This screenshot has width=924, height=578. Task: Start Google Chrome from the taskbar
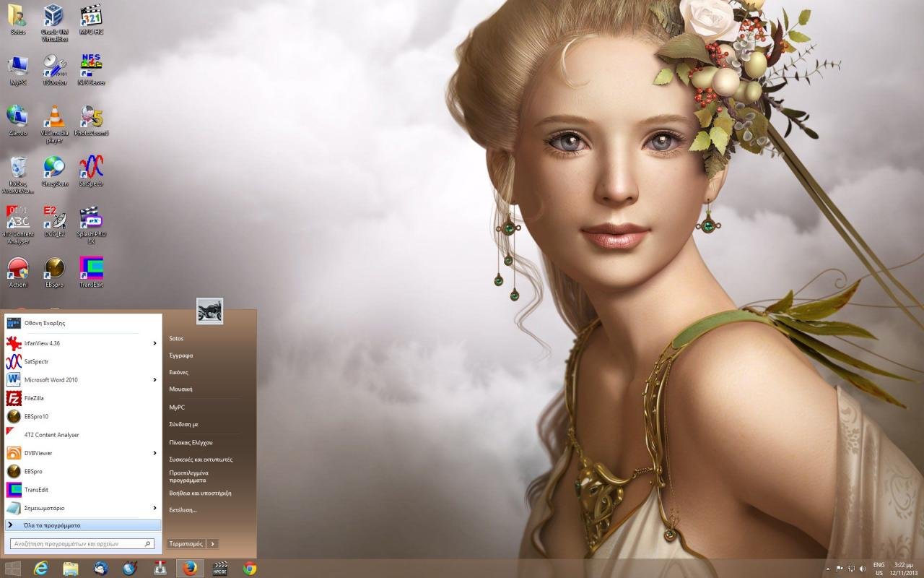[x=249, y=568]
